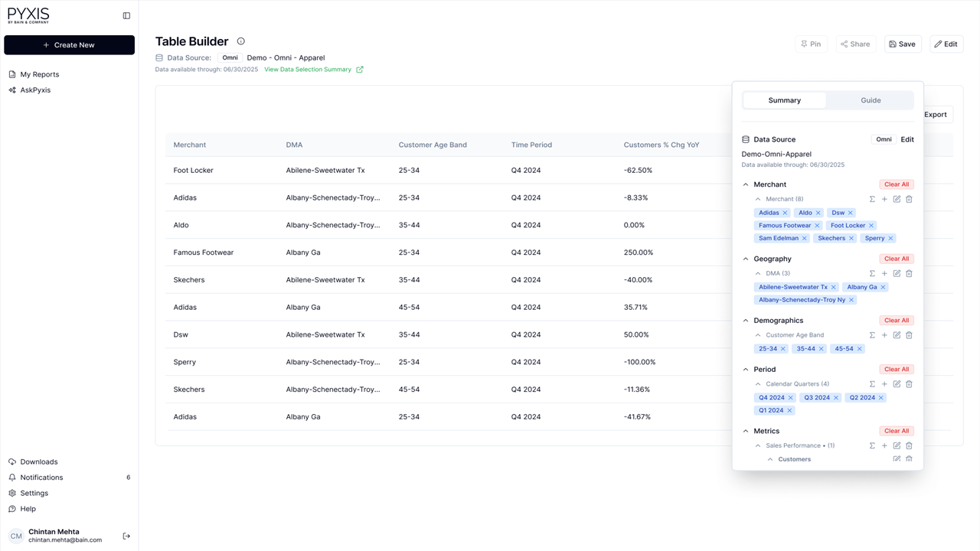The width and height of the screenshot is (980, 551).
Task: Collapse the Merchant (8) subgroup
Action: [758, 199]
